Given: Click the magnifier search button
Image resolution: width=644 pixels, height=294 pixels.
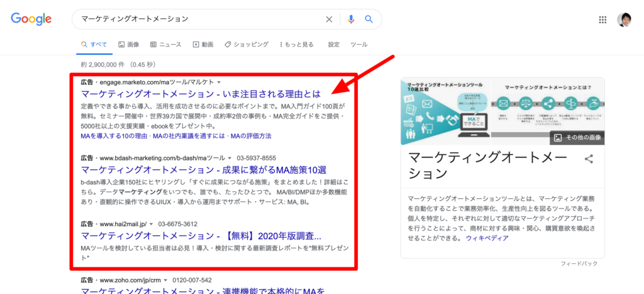Looking at the screenshot, I should pos(369,19).
